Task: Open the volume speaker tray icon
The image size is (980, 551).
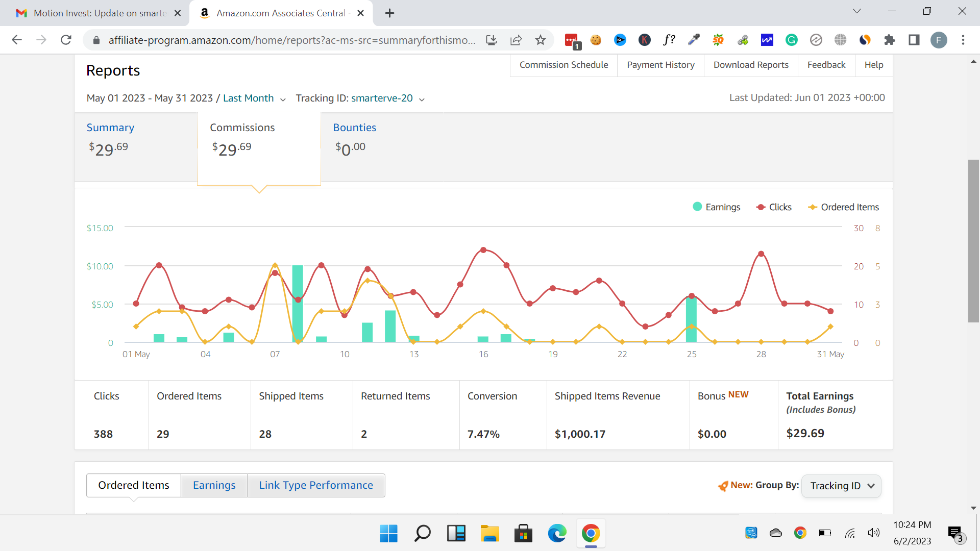Action: point(873,533)
